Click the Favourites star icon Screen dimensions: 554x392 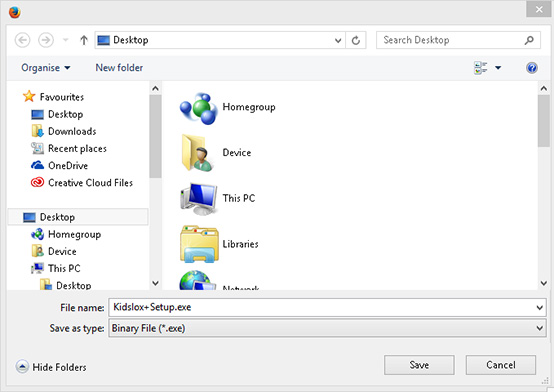point(29,96)
